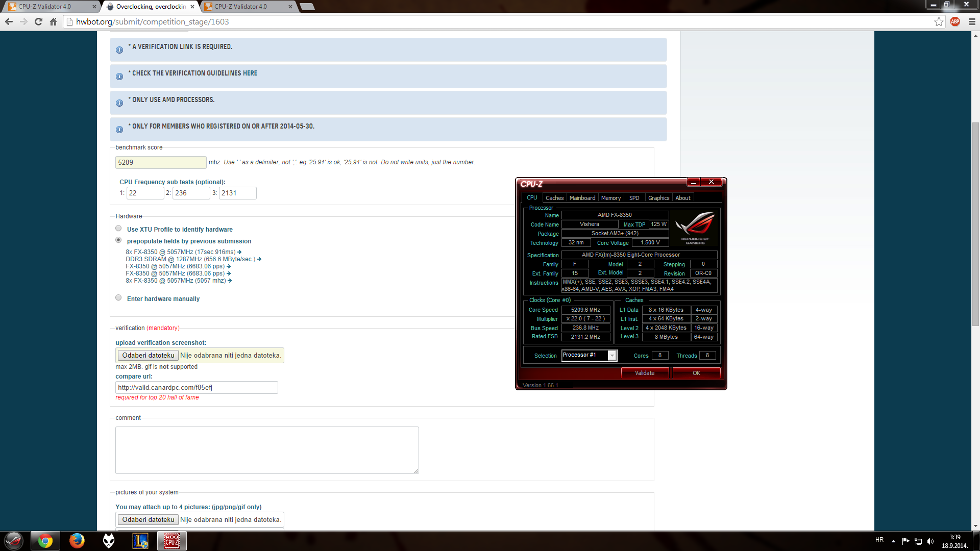
Task: Close the Overclocking hwbot tab
Action: pos(192,7)
